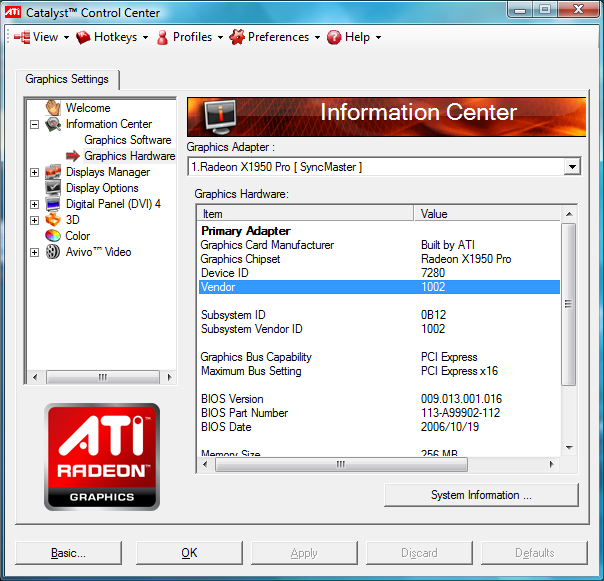
Task: Click the Help dropdown arrow
Action: [378, 38]
